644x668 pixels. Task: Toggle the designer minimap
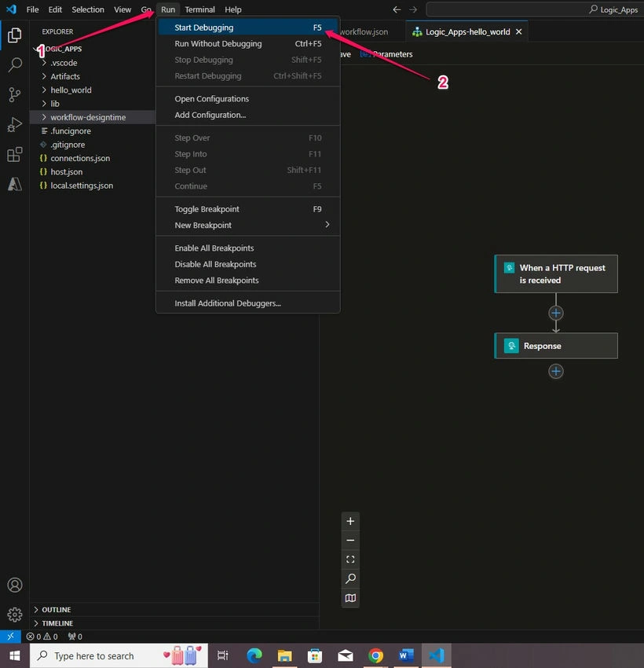(x=350, y=598)
